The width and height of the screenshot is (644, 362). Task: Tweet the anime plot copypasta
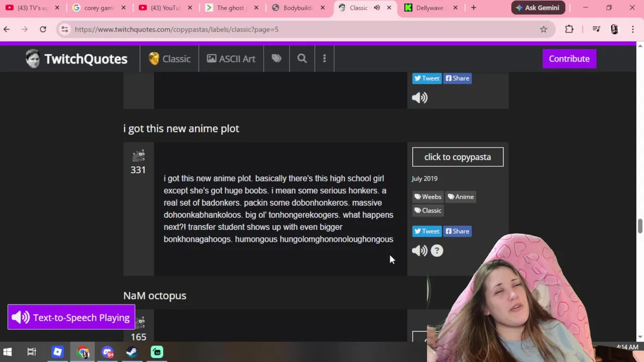pyautogui.click(x=427, y=231)
